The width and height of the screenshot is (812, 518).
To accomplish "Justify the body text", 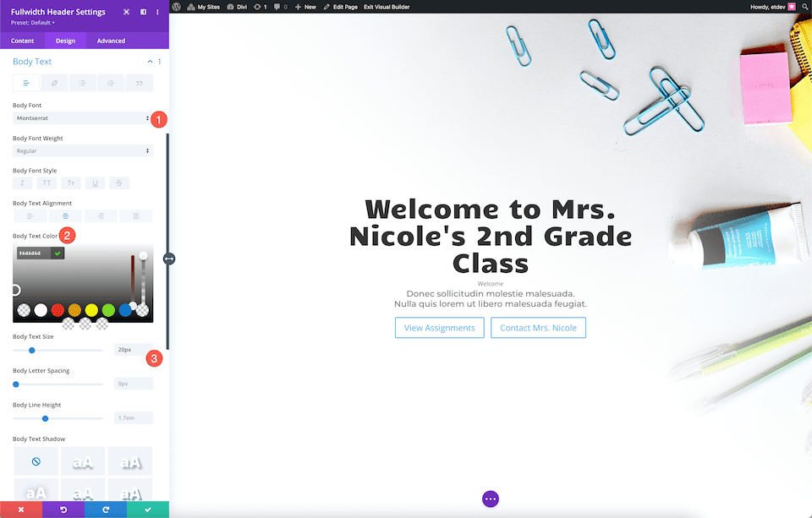I will [x=135, y=215].
